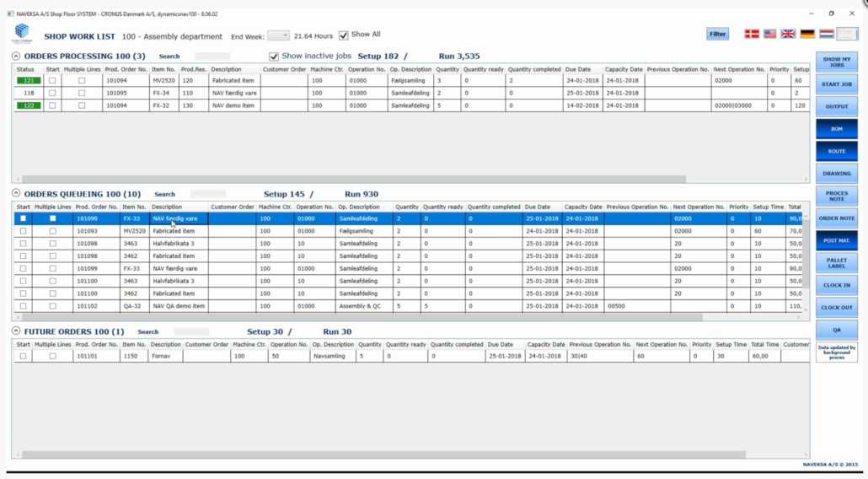Switch language using the US flag
The height and width of the screenshot is (479, 868).
tap(769, 34)
